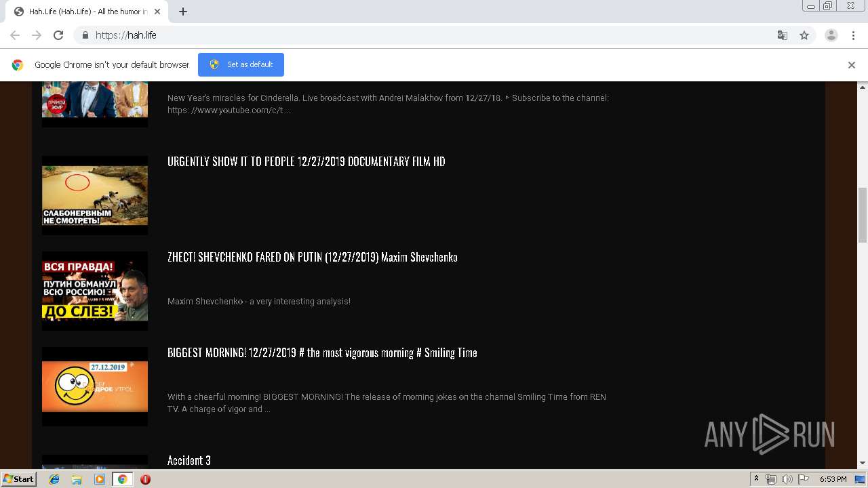Click the page scrollbar down arrow
Image resolution: width=868 pixels, height=488 pixels.
[863, 463]
